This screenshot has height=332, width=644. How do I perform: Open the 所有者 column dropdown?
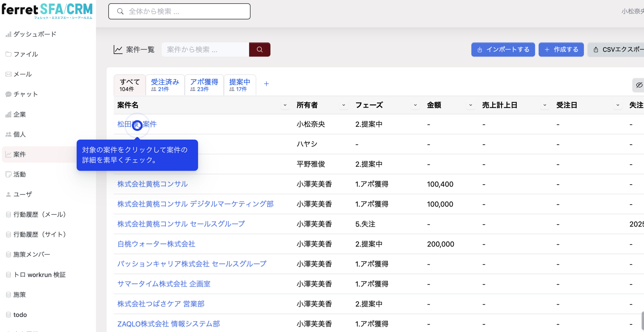pos(343,105)
